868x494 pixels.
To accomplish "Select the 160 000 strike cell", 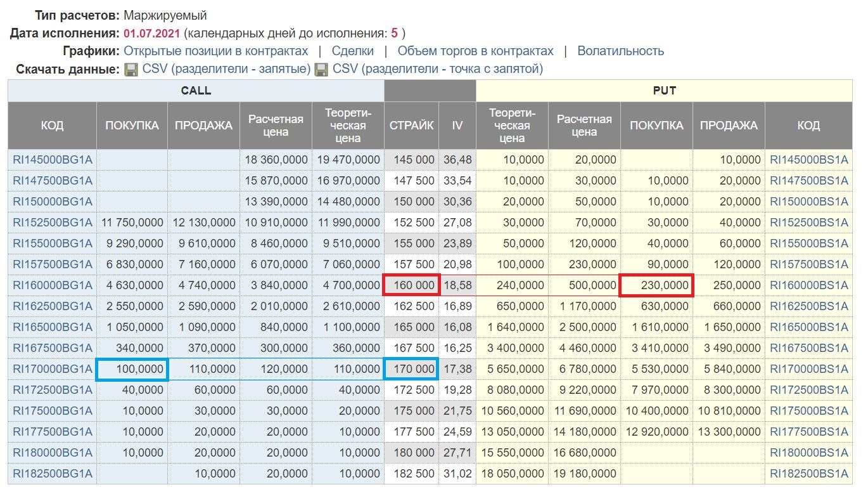I will click(x=411, y=285).
